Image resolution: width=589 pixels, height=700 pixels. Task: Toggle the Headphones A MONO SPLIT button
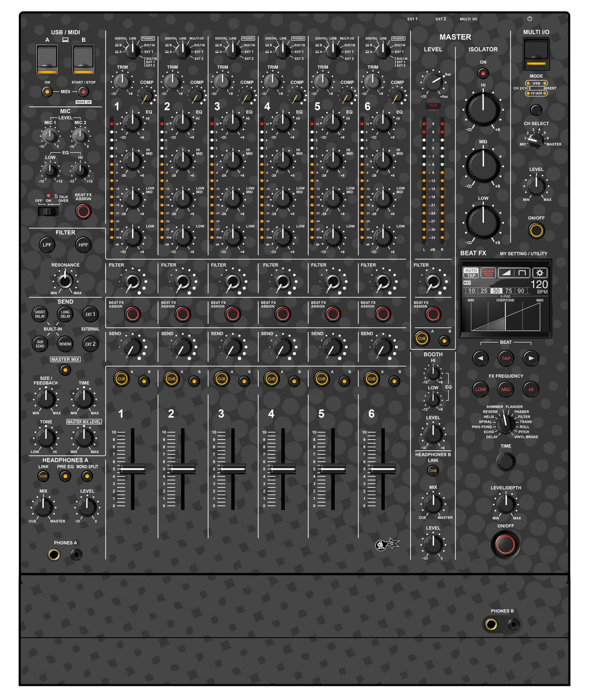pyautogui.click(x=87, y=476)
